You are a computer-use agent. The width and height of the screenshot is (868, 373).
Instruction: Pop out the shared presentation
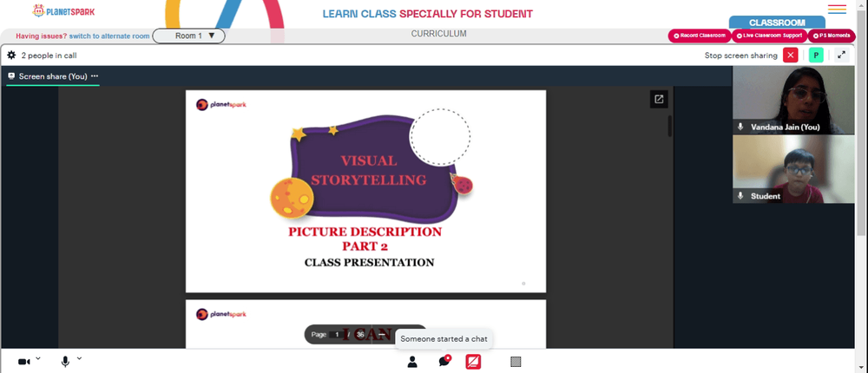click(659, 99)
